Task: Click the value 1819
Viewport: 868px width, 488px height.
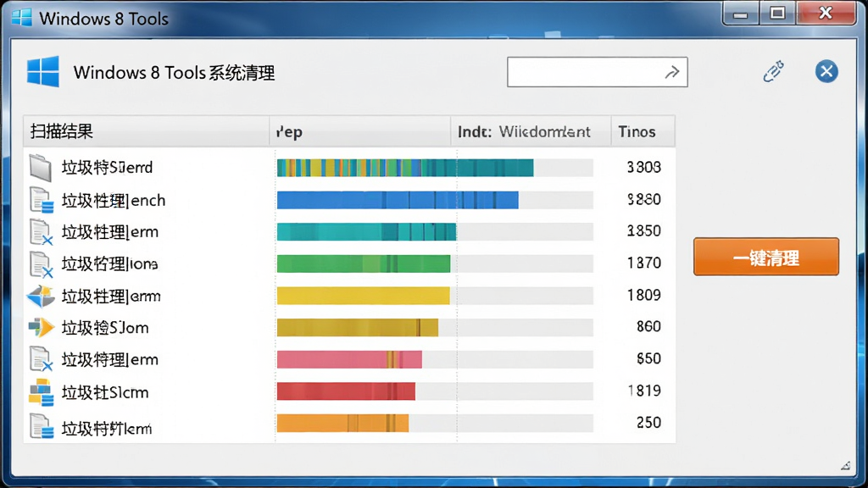Action: coord(644,391)
